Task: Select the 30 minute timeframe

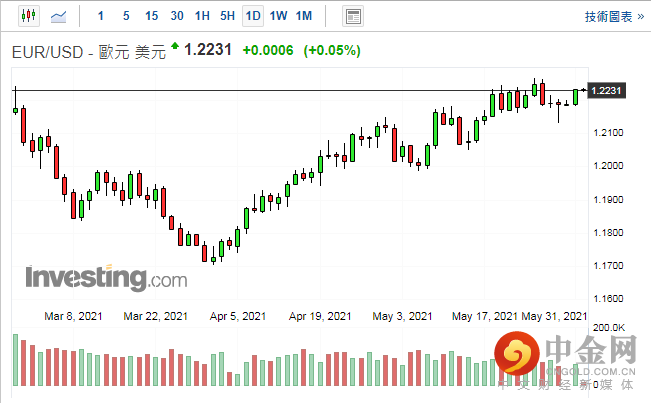Action: 177,16
